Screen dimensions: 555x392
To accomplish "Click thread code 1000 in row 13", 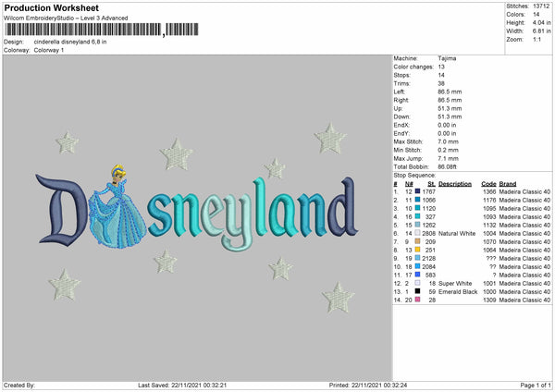I will (x=489, y=292).
